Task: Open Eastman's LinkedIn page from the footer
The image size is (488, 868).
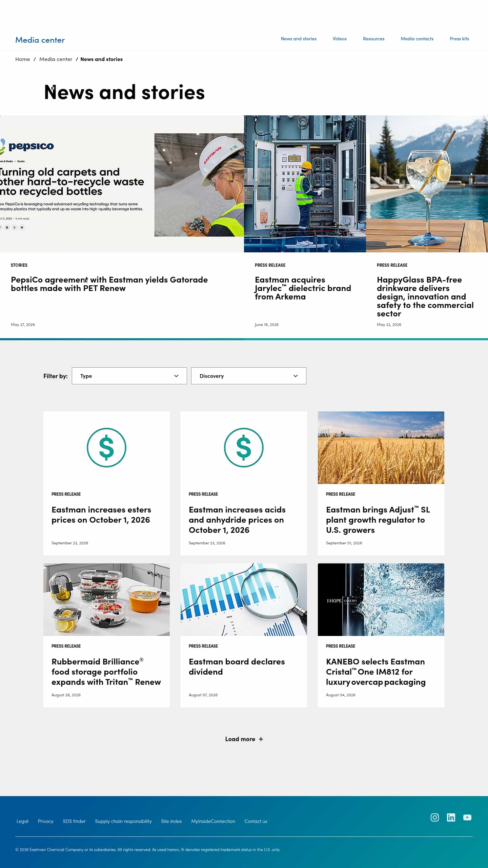Action: click(451, 817)
